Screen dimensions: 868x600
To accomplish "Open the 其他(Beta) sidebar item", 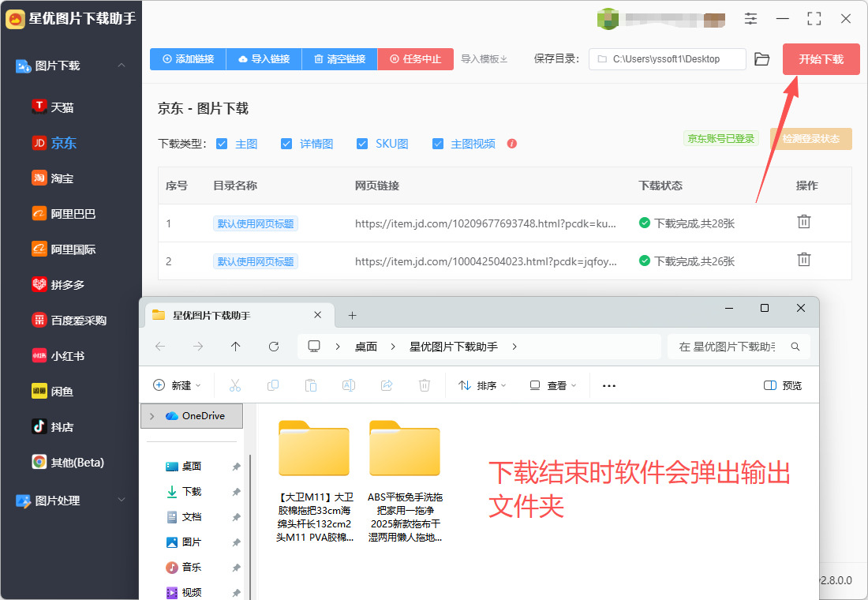I will click(68, 462).
